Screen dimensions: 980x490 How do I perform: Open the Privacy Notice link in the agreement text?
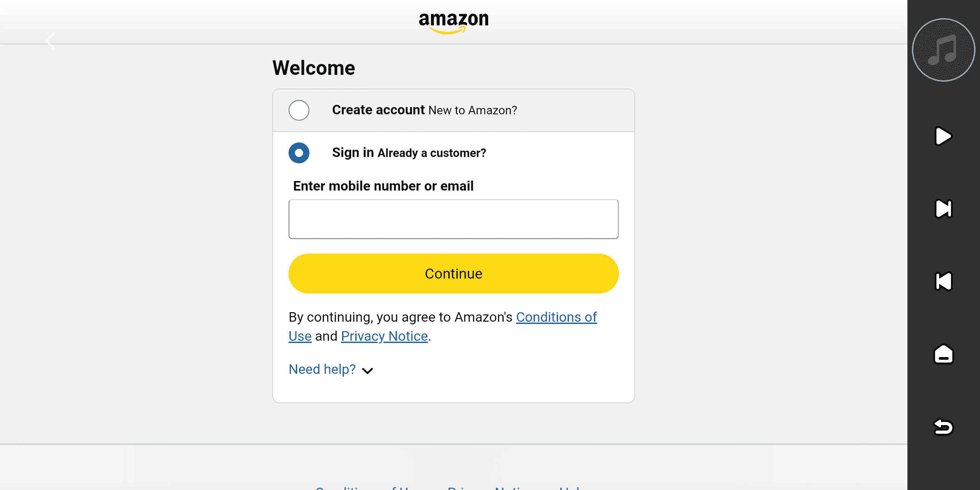coord(384,336)
